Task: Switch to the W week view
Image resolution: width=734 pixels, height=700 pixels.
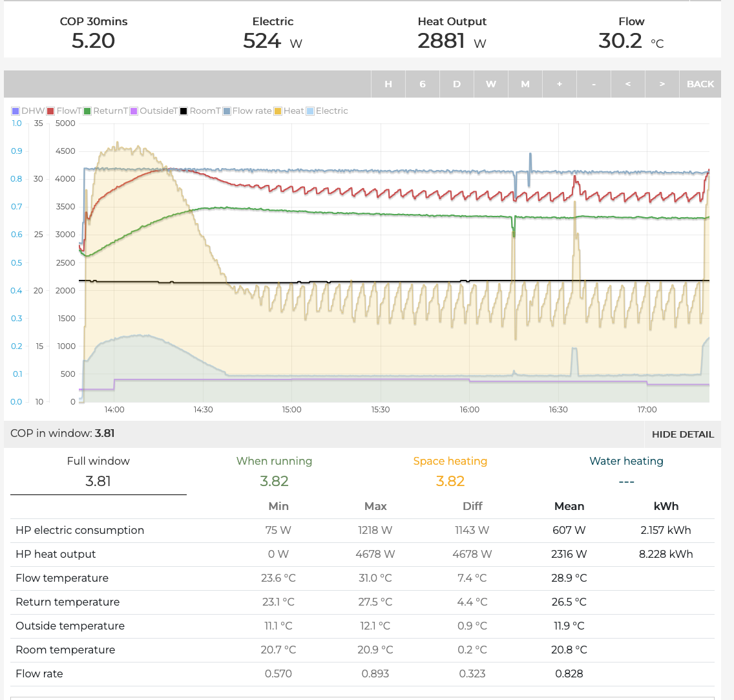Action: 491,84
